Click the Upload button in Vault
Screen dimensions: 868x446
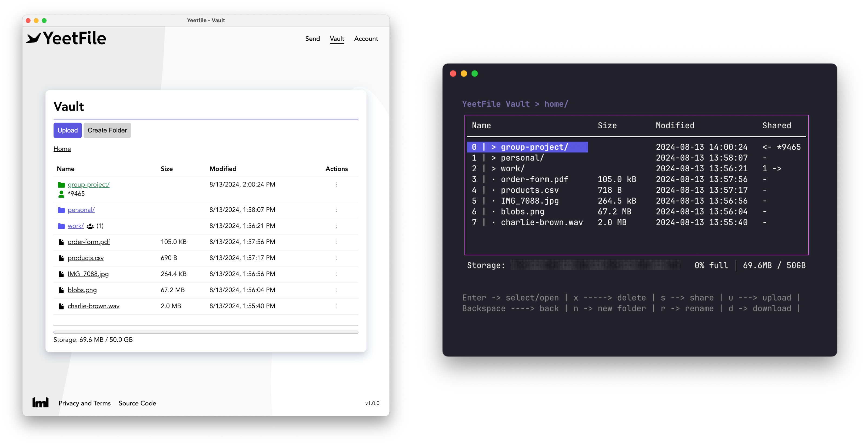[x=67, y=130]
